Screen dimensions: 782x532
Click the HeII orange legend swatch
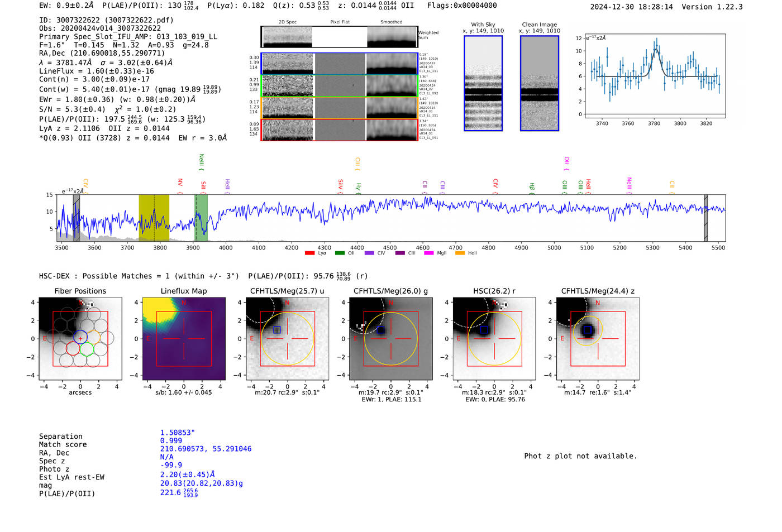point(460,253)
